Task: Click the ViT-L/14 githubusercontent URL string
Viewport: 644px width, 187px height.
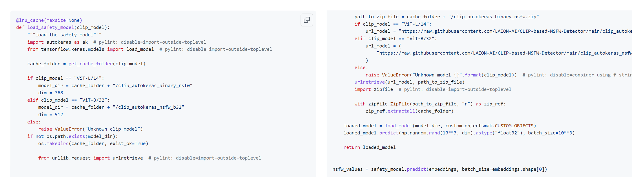Action: [515, 31]
